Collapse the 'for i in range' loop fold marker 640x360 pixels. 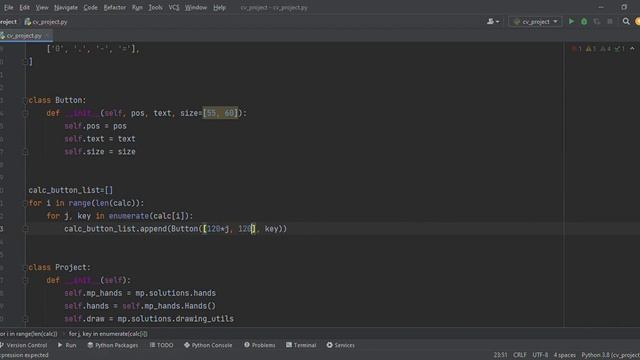tap(25, 203)
